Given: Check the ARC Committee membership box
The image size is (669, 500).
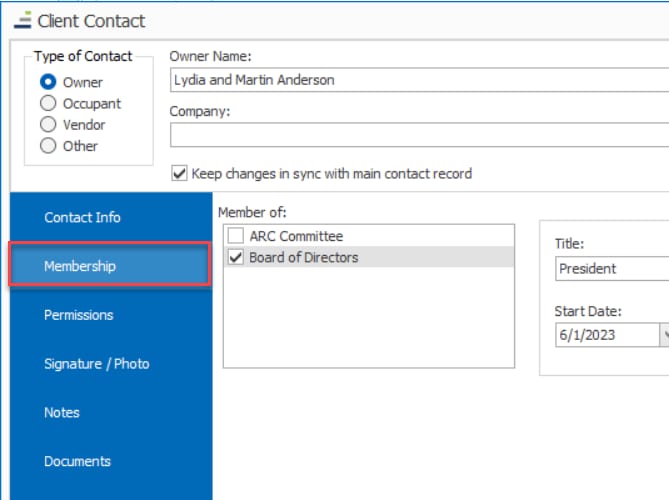Looking at the screenshot, I should (x=236, y=235).
